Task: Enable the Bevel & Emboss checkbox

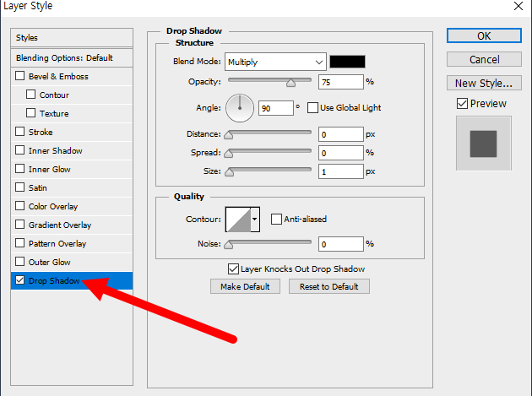Action: point(20,76)
